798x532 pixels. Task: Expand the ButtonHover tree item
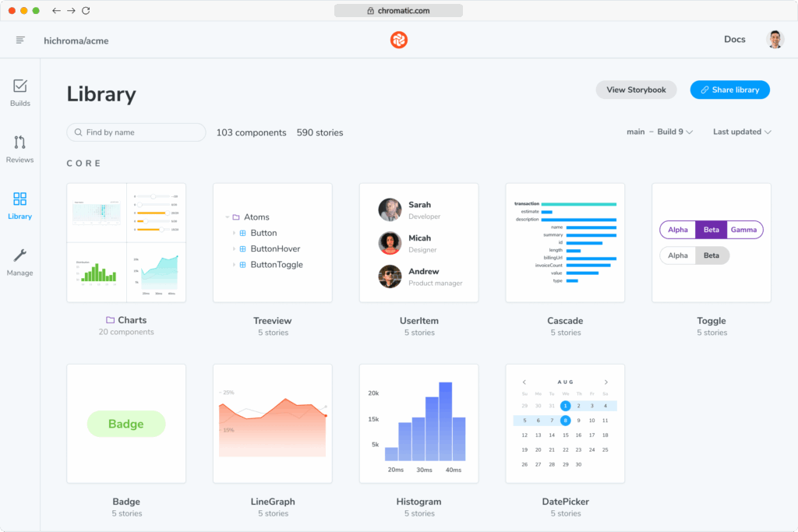tap(234, 248)
